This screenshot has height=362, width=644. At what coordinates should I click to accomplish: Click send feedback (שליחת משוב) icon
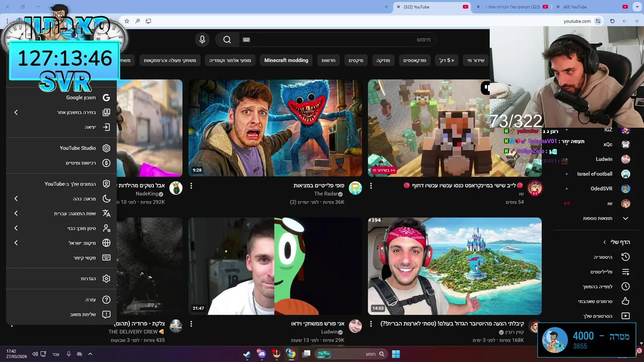[x=106, y=314]
